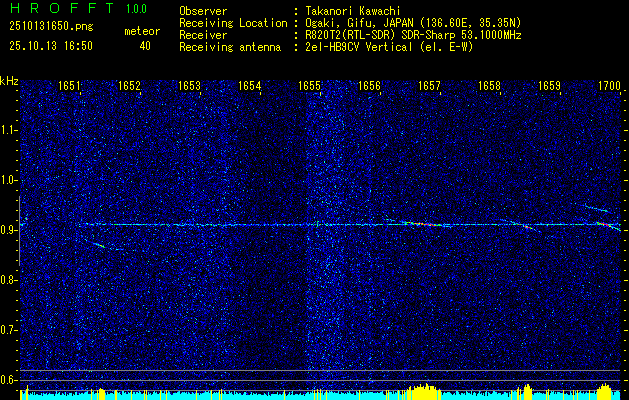This screenshot has width=629, height=400.
Task: Click the 0.9 kHz frequency label
Action: click(x=9, y=230)
